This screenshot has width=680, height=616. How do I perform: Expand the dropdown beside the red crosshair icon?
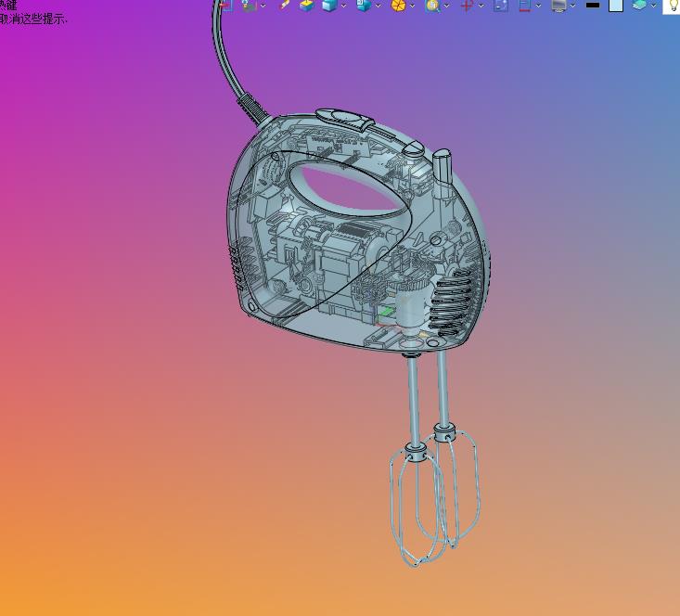[481, 6]
